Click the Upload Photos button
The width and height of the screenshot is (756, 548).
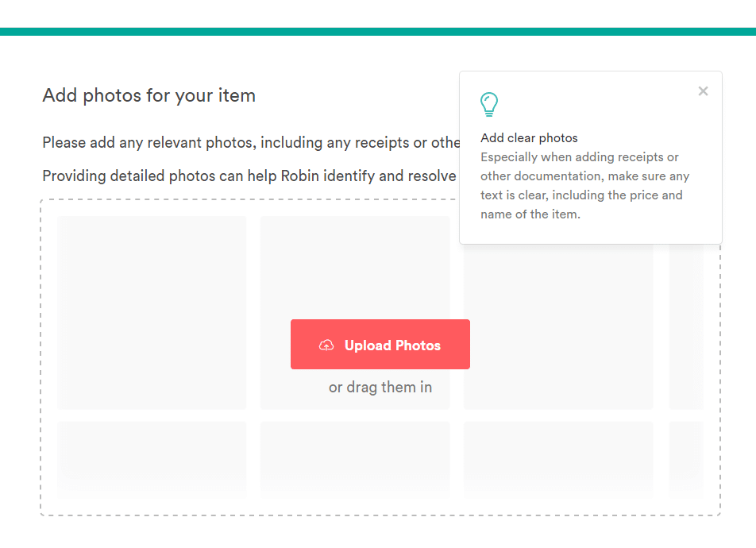tap(380, 345)
